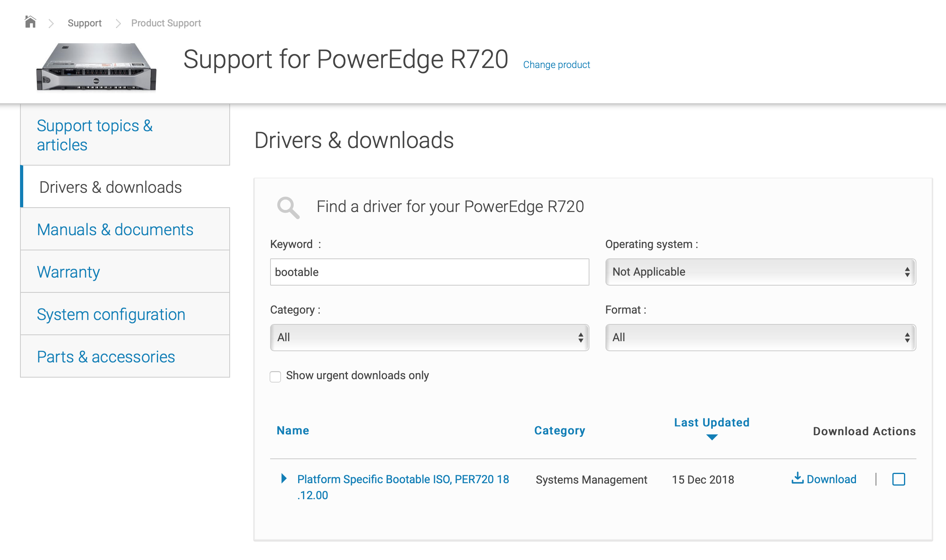
Task: Click the Keyword field containing bootable
Action: 429,272
